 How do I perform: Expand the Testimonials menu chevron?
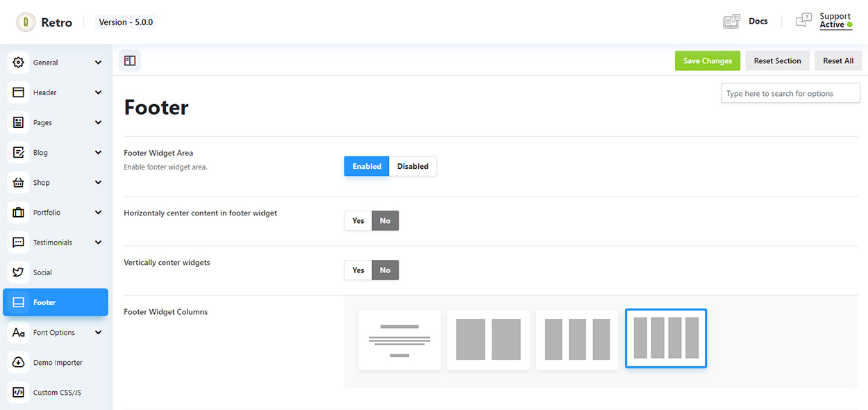(x=98, y=243)
